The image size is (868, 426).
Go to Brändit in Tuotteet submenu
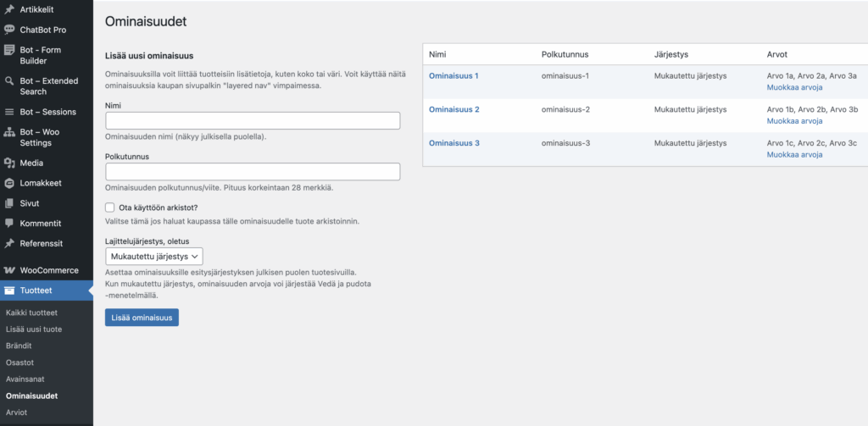pos(21,346)
